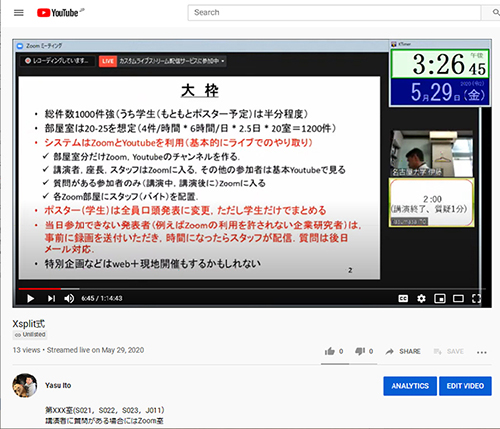Viewport: 500px width, 429px height.
Task: Click the EDIT VIDEO button
Action: click(465, 386)
